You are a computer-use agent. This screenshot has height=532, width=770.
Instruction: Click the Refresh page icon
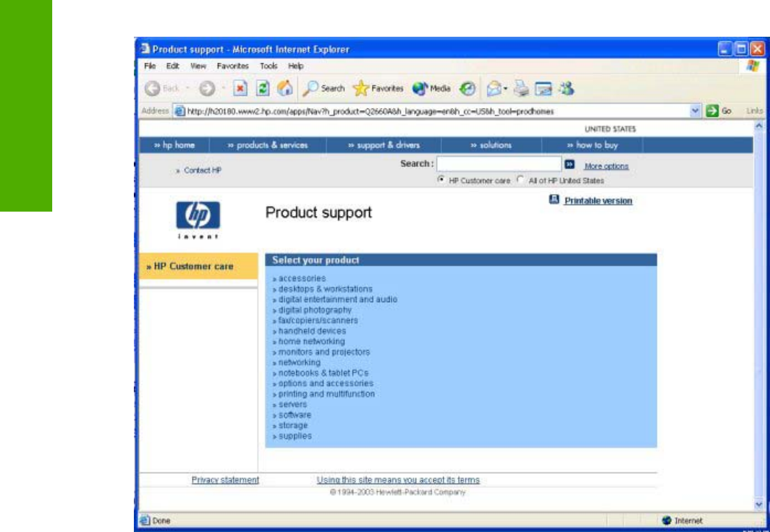pyautogui.click(x=263, y=89)
